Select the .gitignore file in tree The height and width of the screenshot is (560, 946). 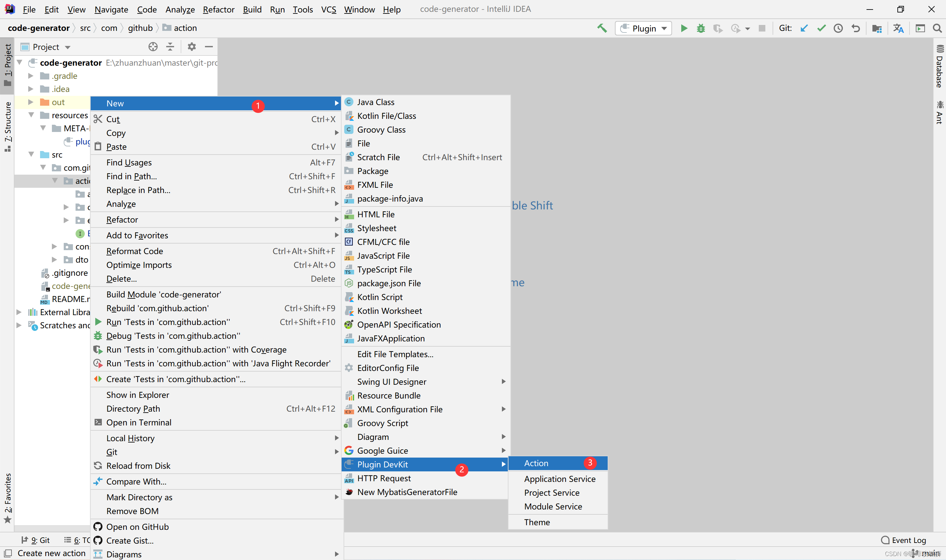pyautogui.click(x=70, y=273)
